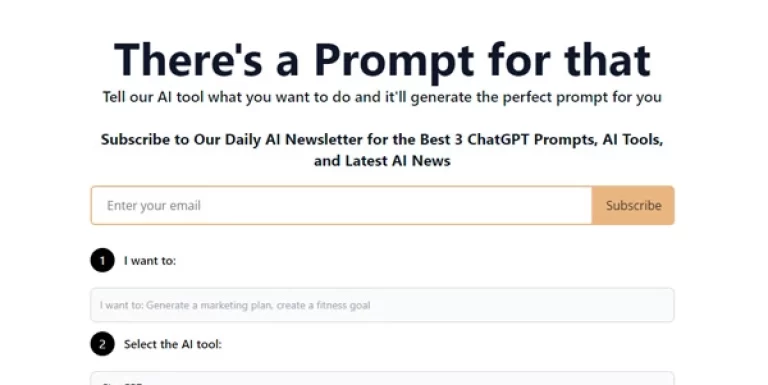Click the 'There's a Prompt for that' heading
Image resolution: width=768 pixels, height=385 pixels.
(x=382, y=60)
